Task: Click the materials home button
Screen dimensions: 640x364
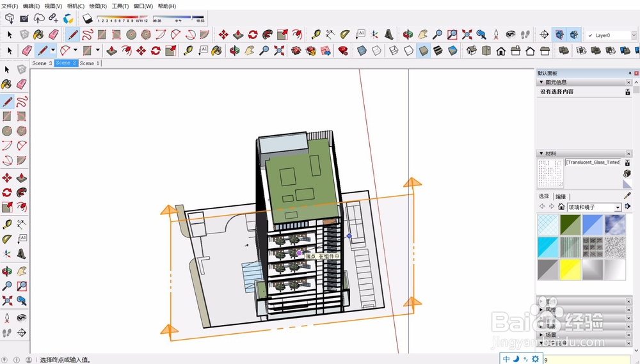Action: [561, 207]
